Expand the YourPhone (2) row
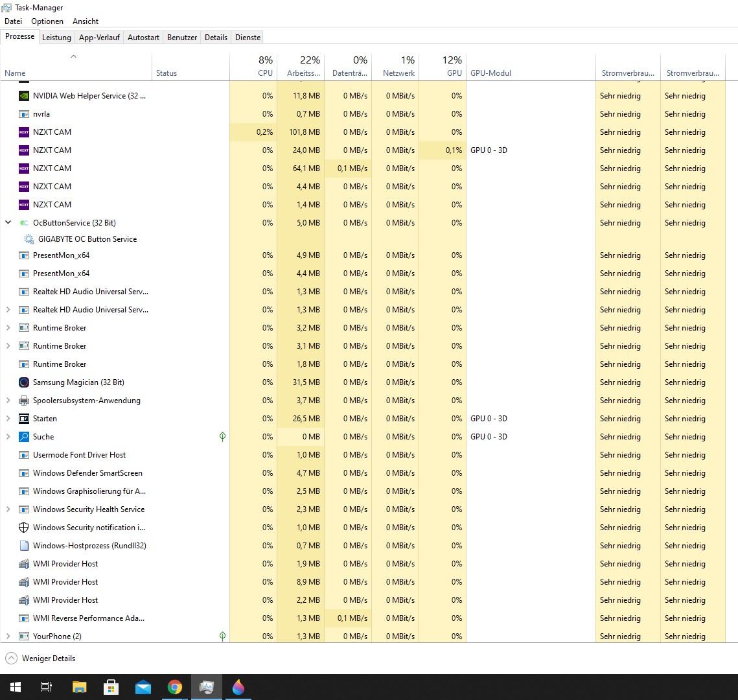 pyautogui.click(x=8, y=636)
